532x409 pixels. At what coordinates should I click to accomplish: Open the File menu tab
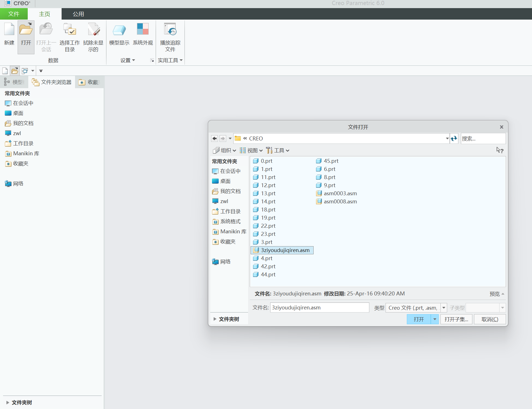point(14,14)
